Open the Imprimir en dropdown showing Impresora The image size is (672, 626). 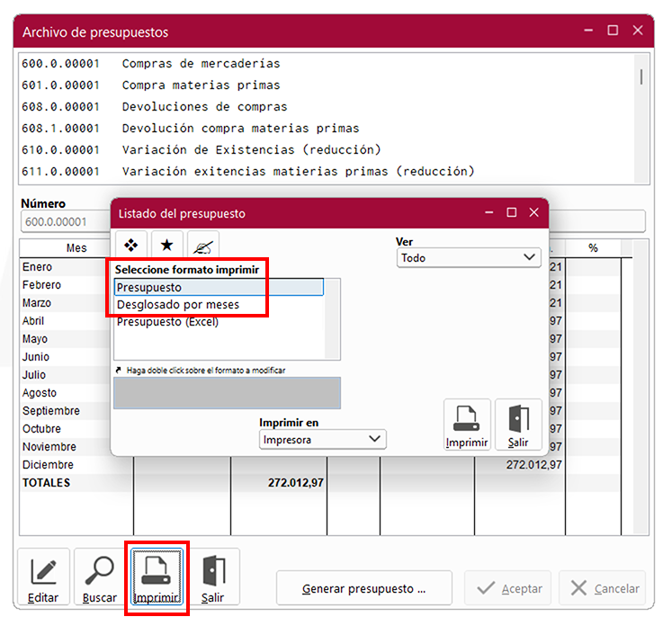322,440
